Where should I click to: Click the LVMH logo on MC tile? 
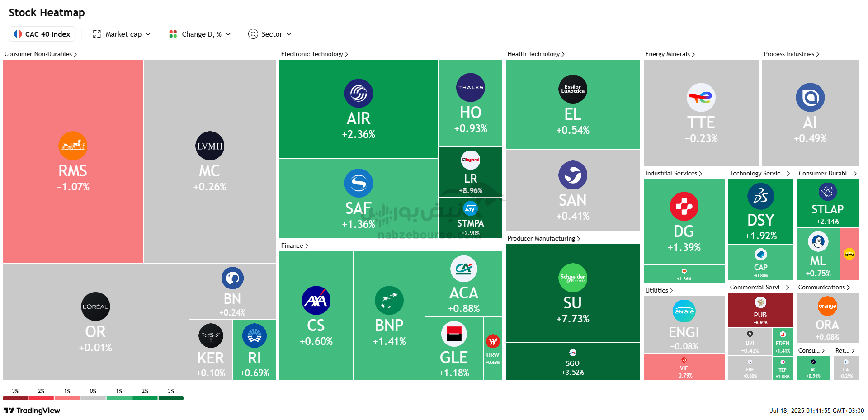(210, 146)
